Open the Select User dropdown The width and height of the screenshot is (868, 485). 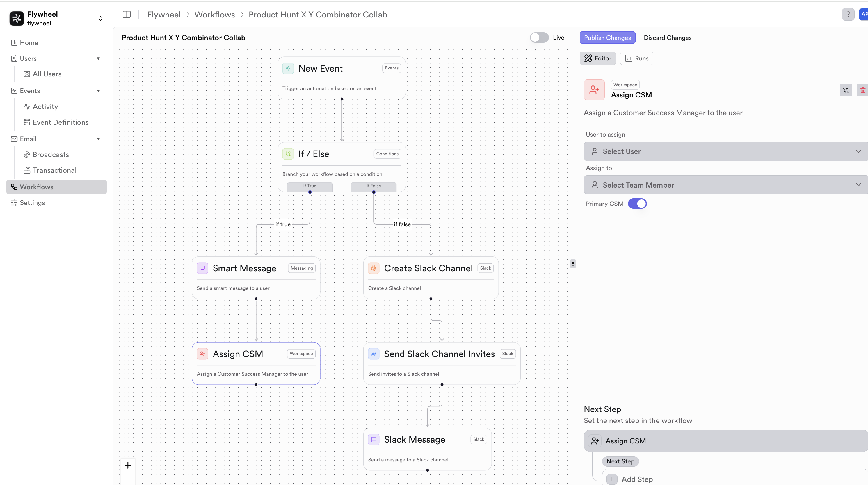725,151
